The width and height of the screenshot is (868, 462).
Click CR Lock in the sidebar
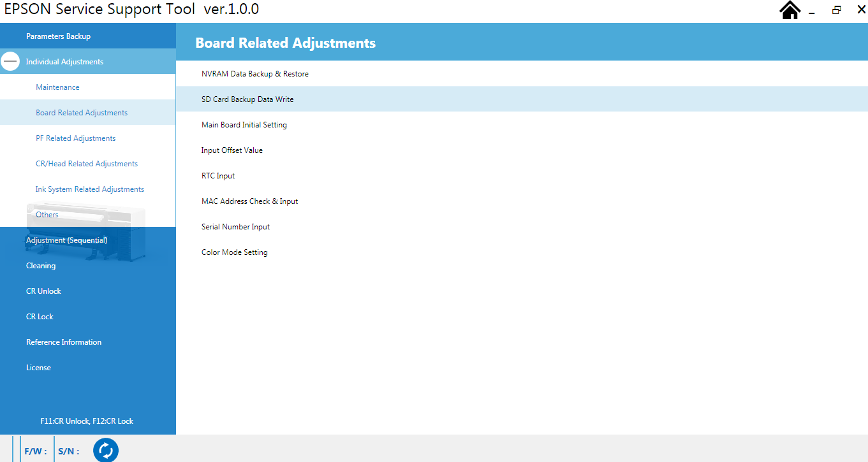40,317
